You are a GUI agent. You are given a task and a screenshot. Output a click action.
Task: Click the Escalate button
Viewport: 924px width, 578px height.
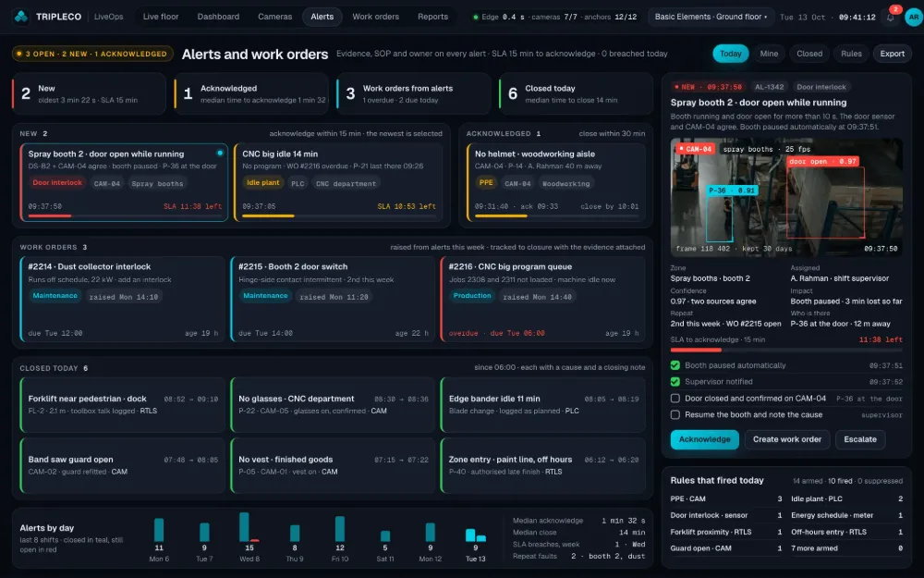859,439
